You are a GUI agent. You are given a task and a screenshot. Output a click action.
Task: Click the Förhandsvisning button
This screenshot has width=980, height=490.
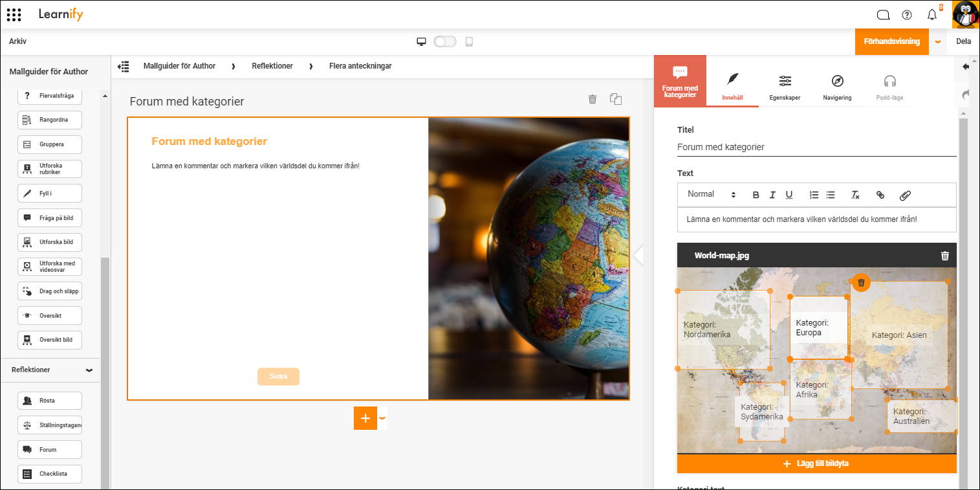891,41
